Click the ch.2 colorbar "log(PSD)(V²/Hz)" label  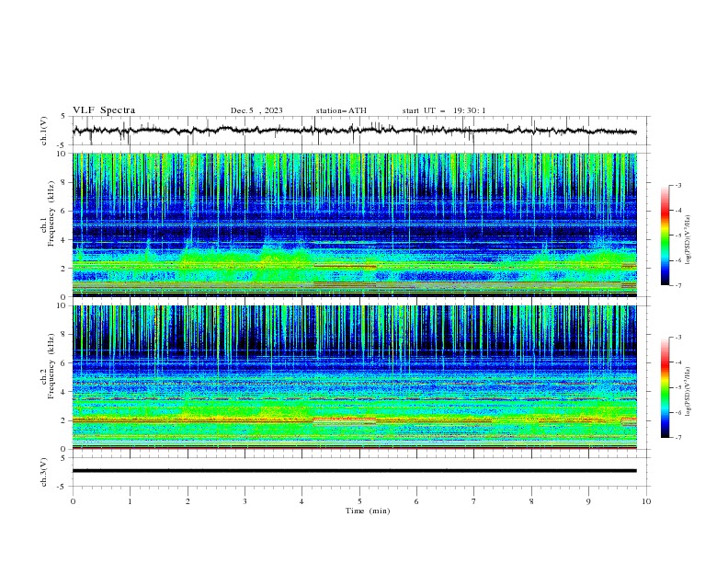pos(688,392)
